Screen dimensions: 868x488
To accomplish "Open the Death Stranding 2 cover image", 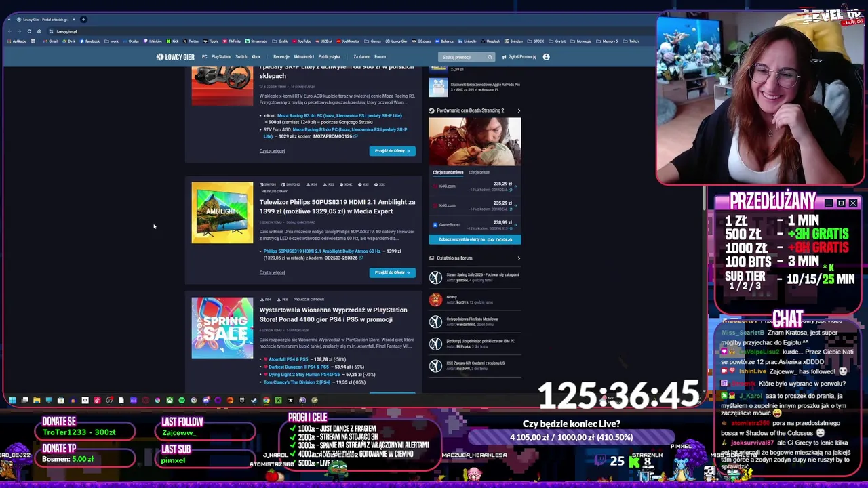I will click(x=475, y=142).
